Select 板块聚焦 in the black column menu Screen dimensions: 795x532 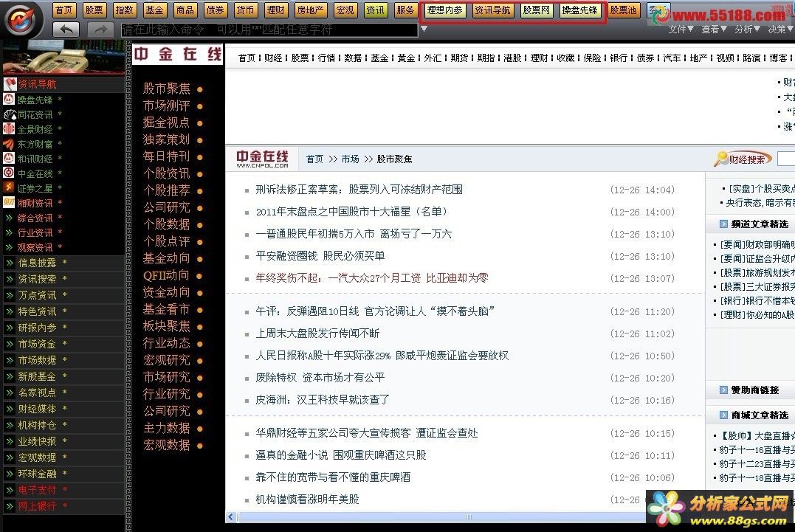click(166, 326)
